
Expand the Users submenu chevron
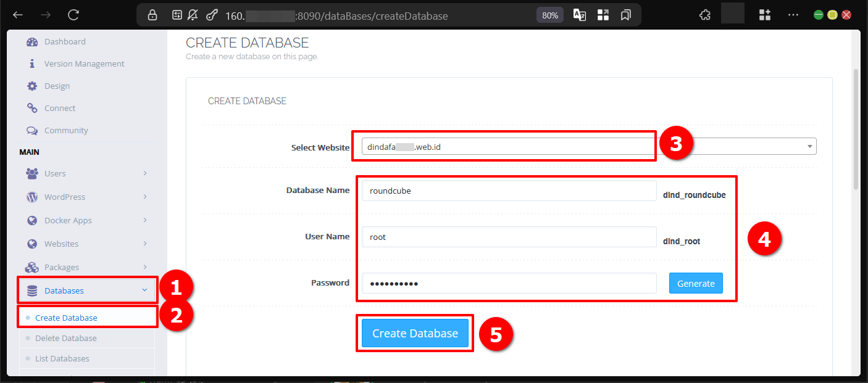(x=145, y=174)
